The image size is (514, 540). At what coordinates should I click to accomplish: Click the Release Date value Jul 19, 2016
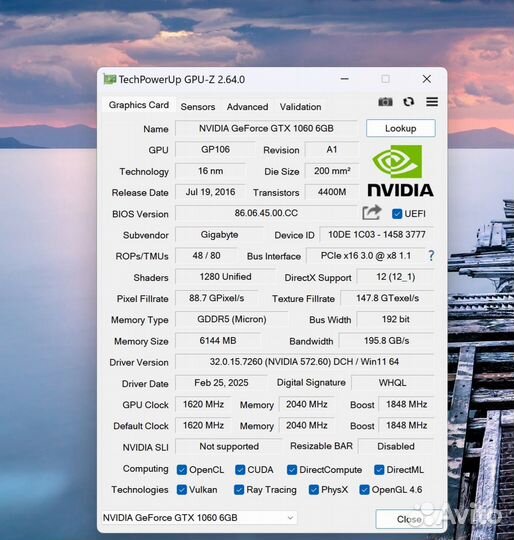pyautogui.click(x=210, y=192)
